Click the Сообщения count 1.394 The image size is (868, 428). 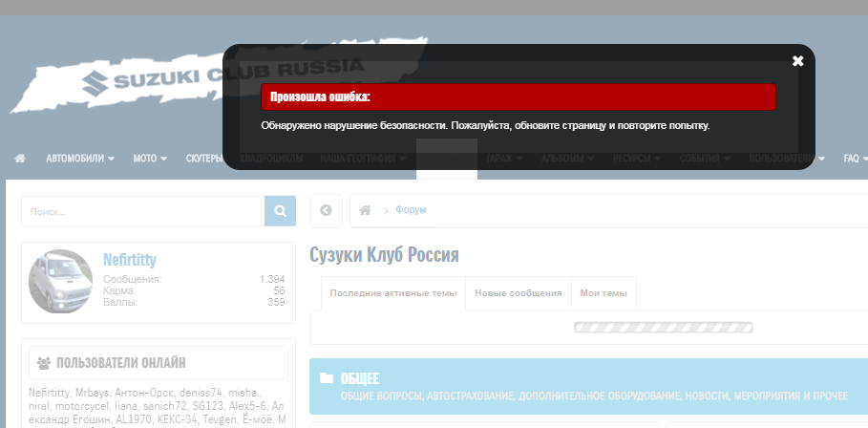[x=272, y=280]
